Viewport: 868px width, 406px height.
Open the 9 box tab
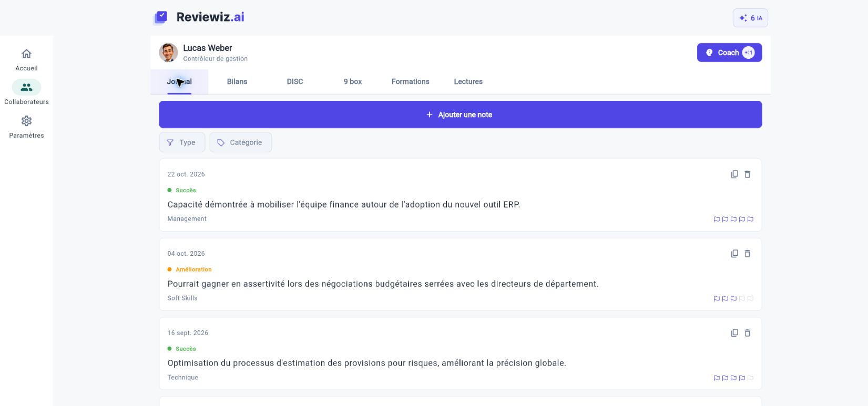click(x=353, y=82)
